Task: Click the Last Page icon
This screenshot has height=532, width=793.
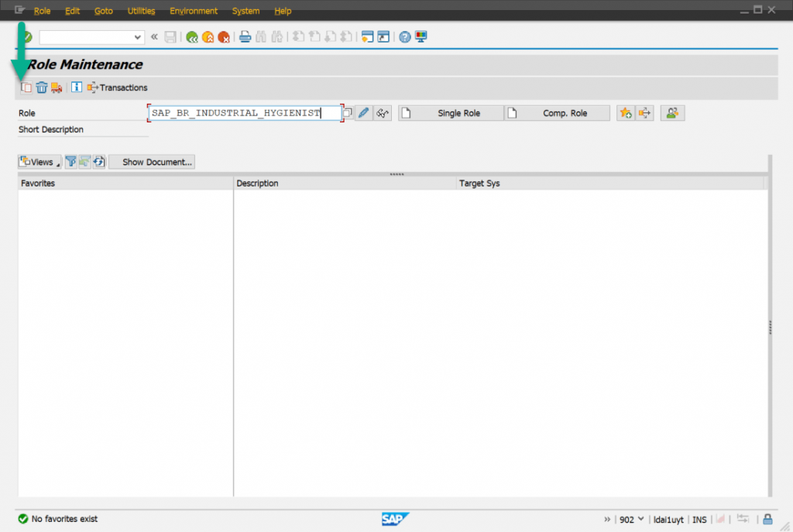Action: click(x=346, y=36)
